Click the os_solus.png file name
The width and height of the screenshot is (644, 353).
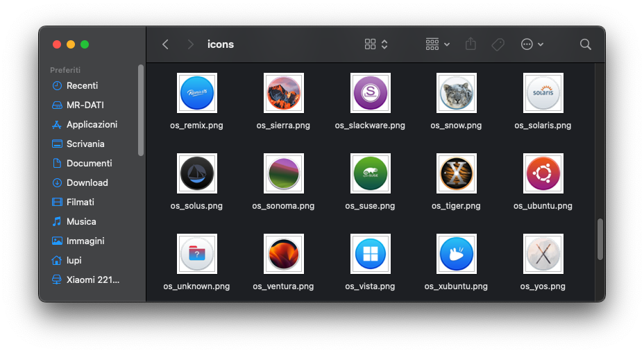point(196,206)
